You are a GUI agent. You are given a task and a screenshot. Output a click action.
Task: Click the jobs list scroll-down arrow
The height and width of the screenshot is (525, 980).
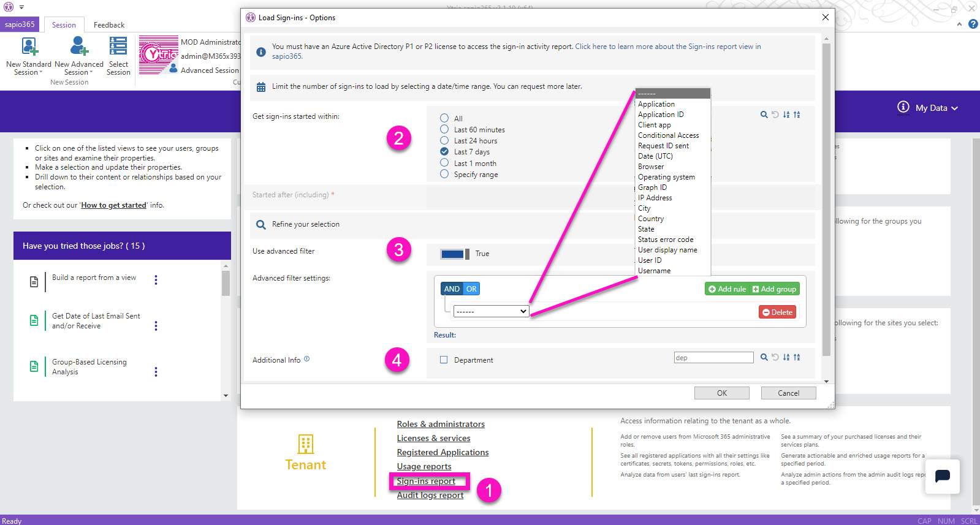pyautogui.click(x=226, y=396)
